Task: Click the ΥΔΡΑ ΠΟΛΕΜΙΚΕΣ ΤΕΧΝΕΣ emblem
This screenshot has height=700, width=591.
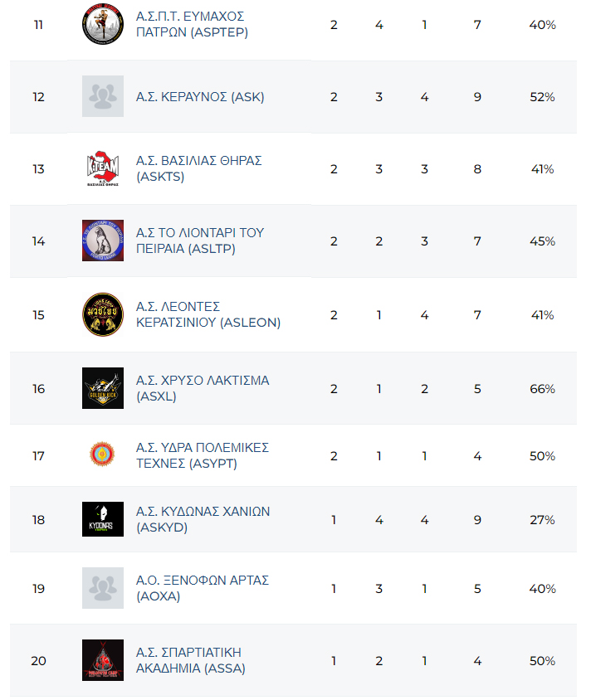Action: click(103, 455)
